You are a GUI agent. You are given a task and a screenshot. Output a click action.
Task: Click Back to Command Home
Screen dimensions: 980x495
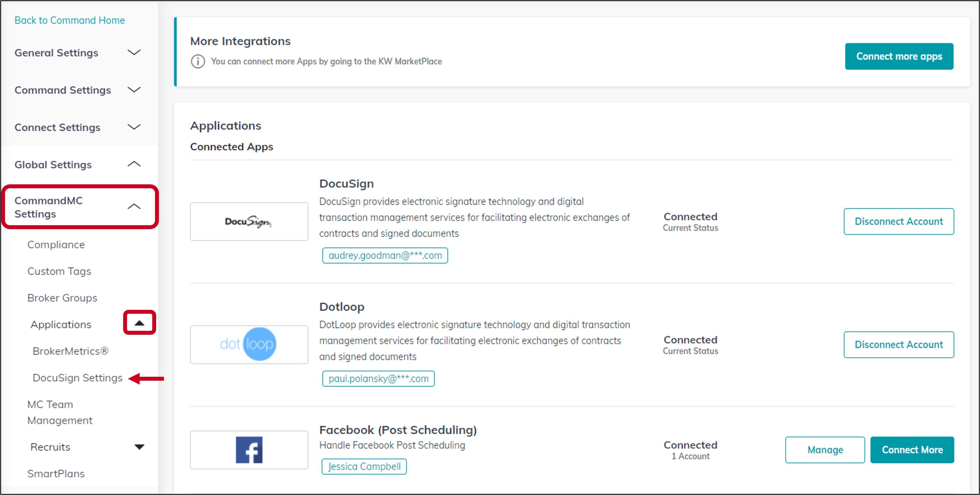[x=70, y=20]
